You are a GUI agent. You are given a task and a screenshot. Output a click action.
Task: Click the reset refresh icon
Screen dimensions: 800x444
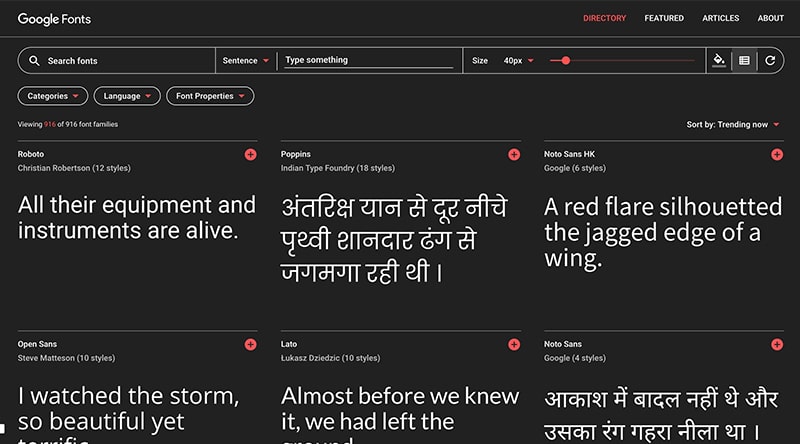[x=770, y=61]
